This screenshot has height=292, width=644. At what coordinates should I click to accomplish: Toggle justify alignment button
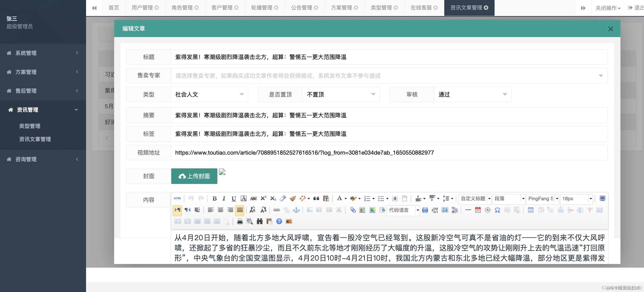(240, 210)
